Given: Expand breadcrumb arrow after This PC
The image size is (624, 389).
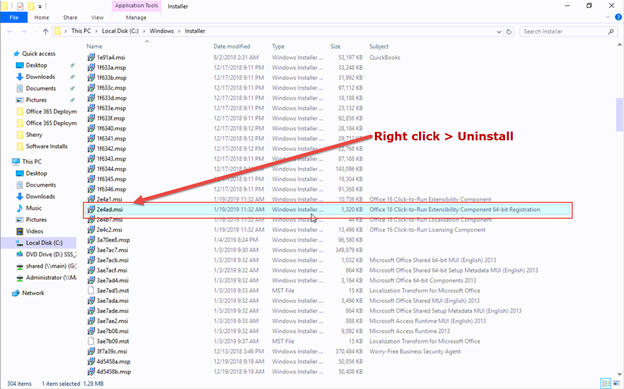Looking at the screenshot, I should pyautogui.click(x=96, y=31).
